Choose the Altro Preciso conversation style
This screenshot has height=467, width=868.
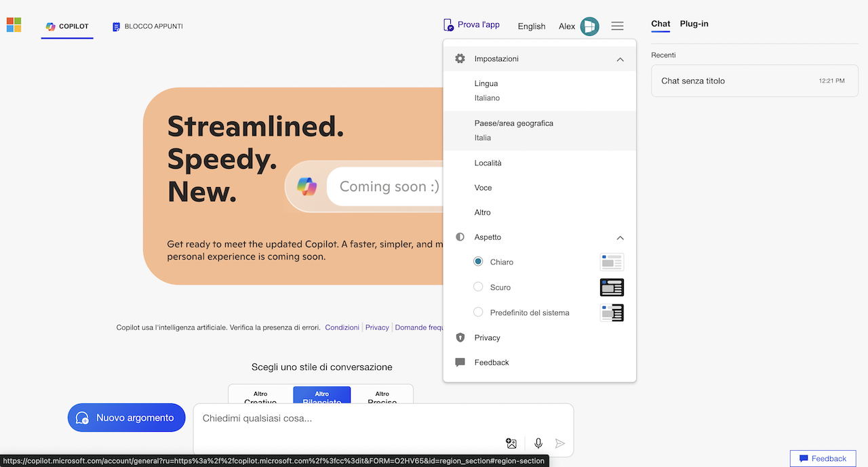coord(382,396)
